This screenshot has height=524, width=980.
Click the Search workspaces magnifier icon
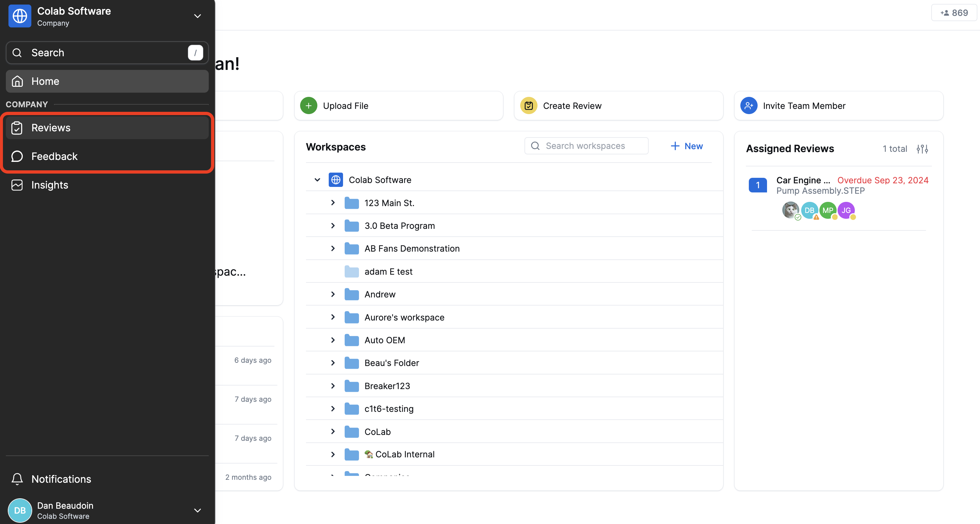point(535,146)
